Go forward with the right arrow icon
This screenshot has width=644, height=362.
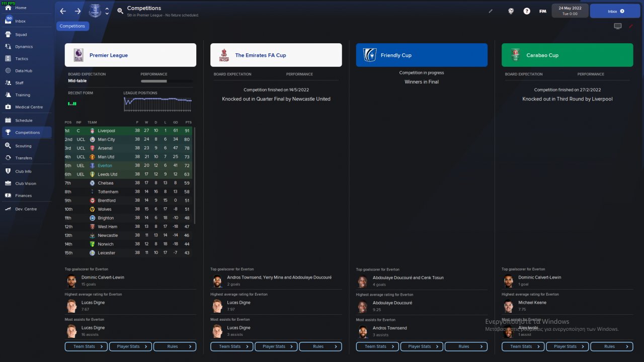[x=77, y=11]
